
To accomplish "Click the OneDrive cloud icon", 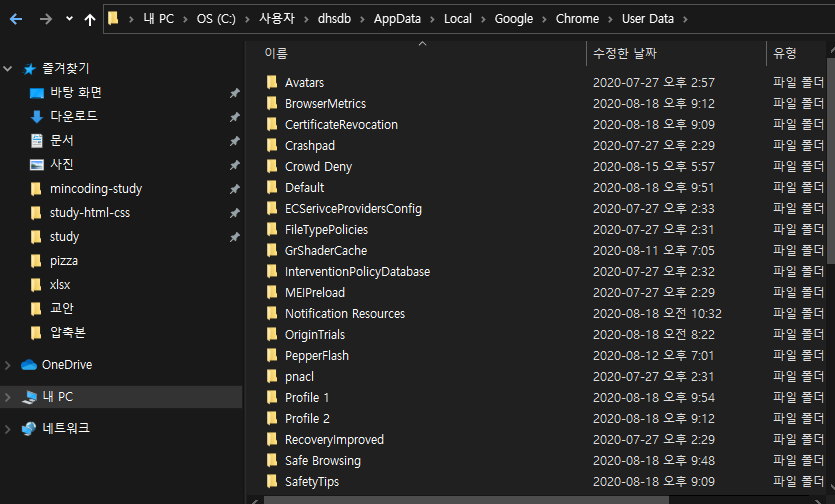I will (29, 365).
